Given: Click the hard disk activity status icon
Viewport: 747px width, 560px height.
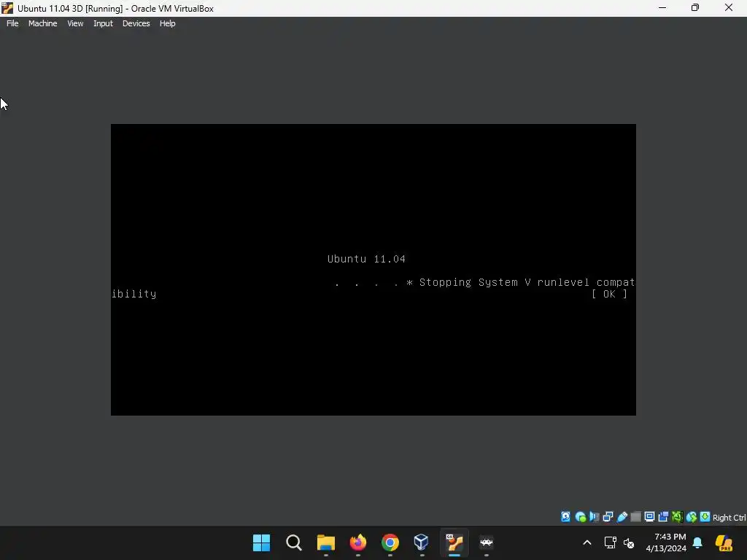Looking at the screenshot, I should (565, 517).
